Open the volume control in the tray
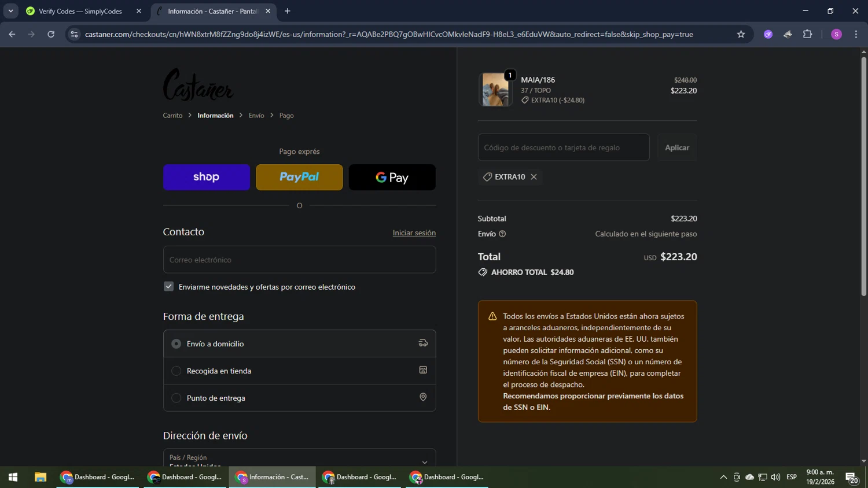 click(x=775, y=477)
